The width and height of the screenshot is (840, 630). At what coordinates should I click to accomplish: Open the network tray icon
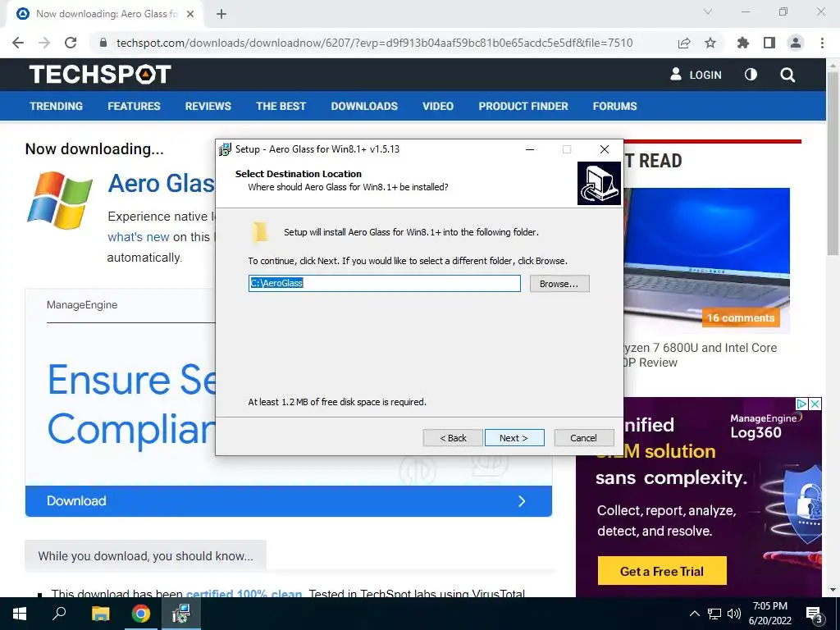(714, 614)
